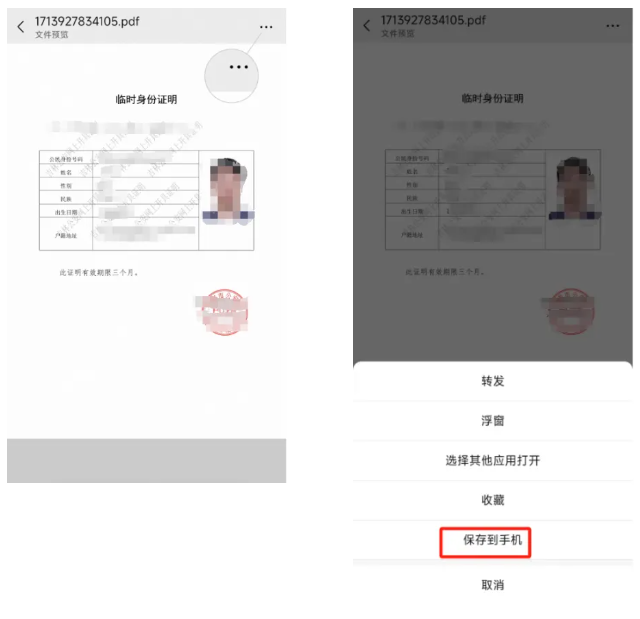640x619 pixels.
Task: Click the three-dot icon in the dimmed header
Action: (613, 26)
